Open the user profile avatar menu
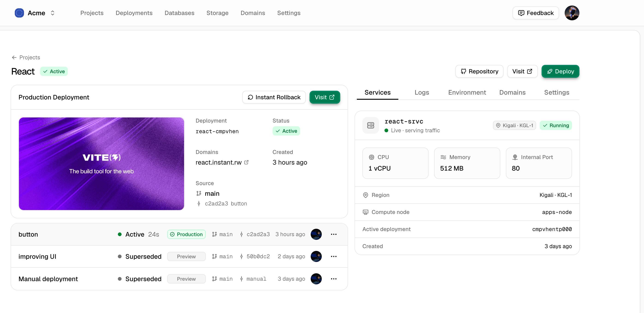Screen dimensions: 644x313 [x=572, y=13]
